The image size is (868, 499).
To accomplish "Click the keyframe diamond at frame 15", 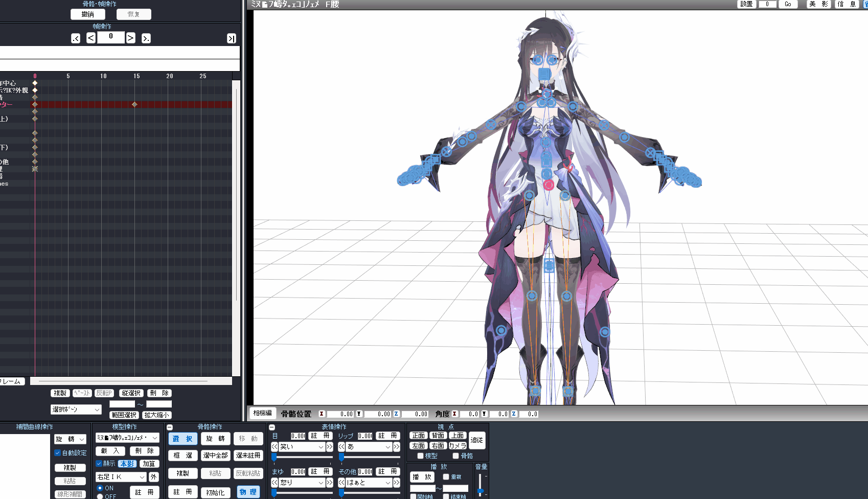I will 134,104.
